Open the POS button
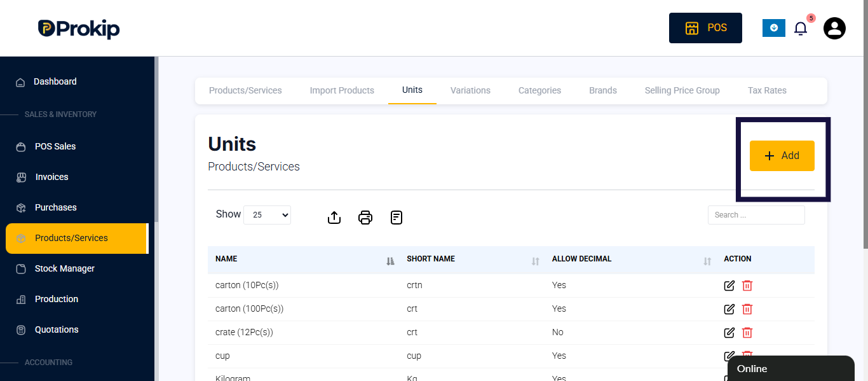The width and height of the screenshot is (868, 381). [705, 28]
